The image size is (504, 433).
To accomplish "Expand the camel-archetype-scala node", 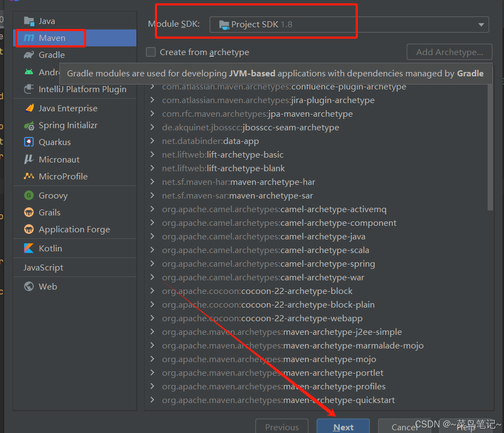I will [x=152, y=250].
